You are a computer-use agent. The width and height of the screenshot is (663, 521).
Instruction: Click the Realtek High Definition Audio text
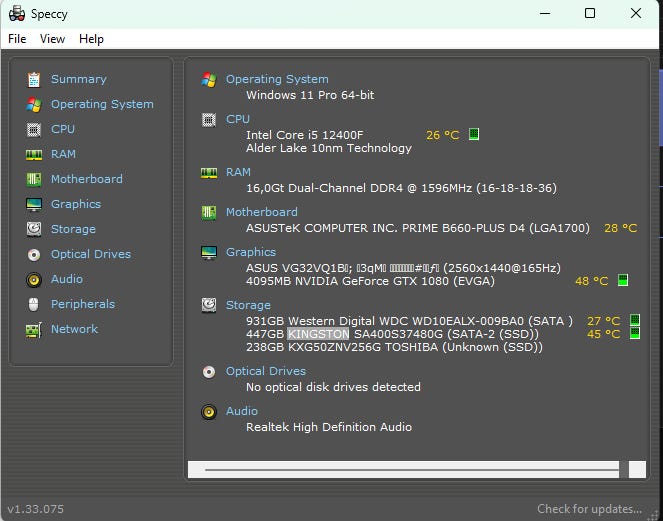(329, 427)
